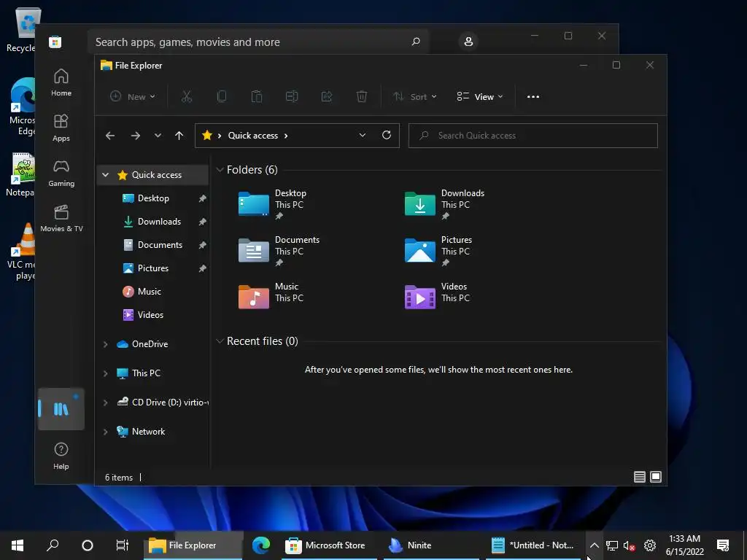Image resolution: width=747 pixels, height=560 pixels.
Task: Click the Paste clipboard icon in toolbar
Action: pyautogui.click(x=256, y=97)
